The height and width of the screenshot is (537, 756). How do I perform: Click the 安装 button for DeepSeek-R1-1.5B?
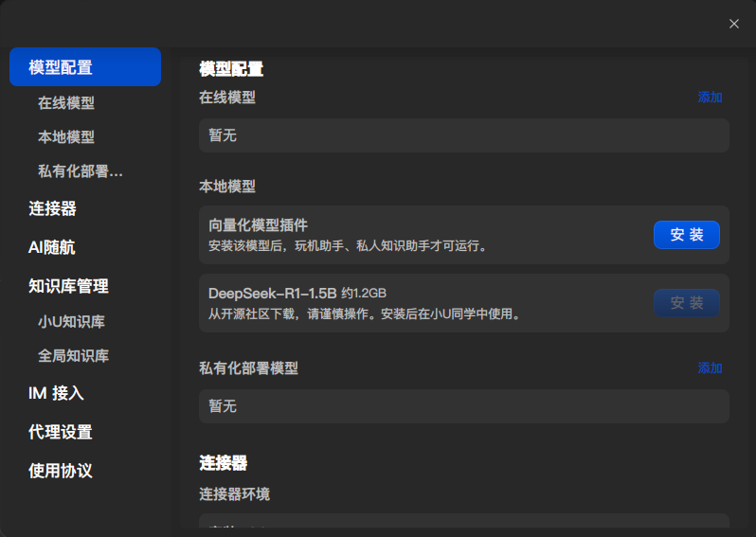tap(687, 303)
